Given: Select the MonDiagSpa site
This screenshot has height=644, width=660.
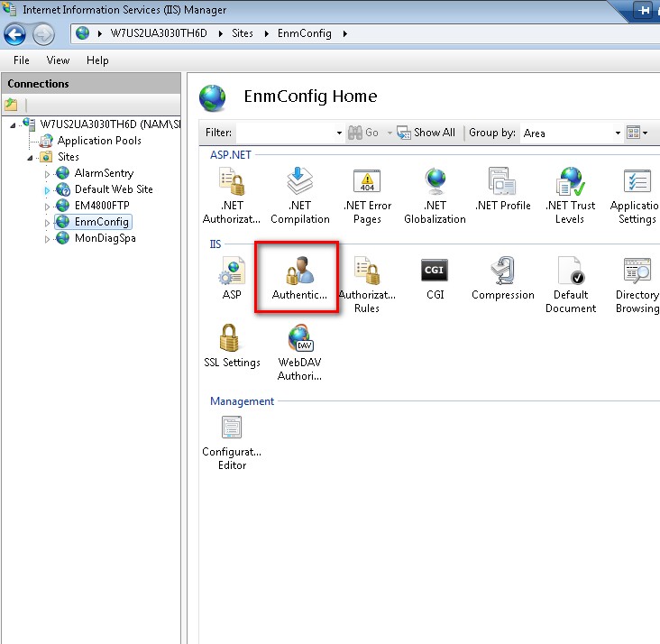Looking at the screenshot, I should pos(105,238).
